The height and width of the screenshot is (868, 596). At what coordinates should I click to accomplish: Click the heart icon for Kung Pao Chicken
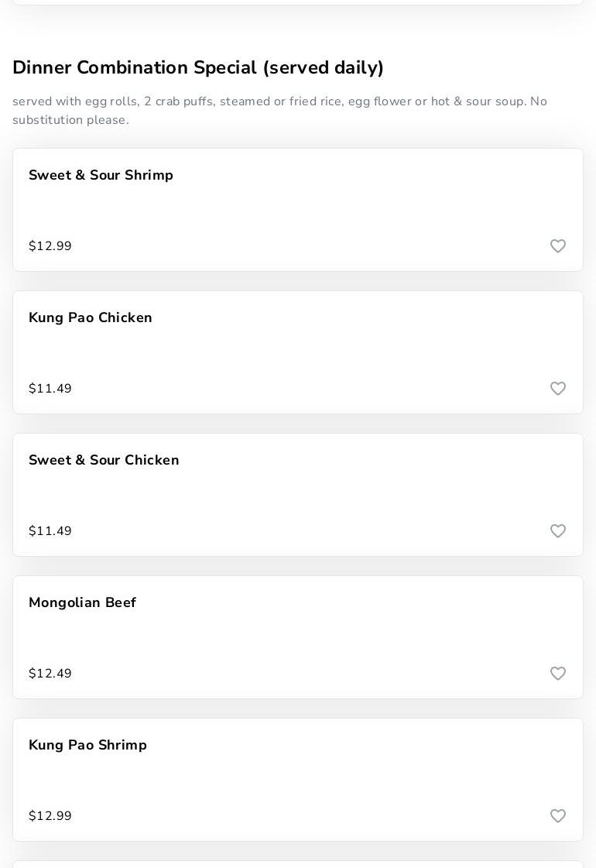[558, 389]
